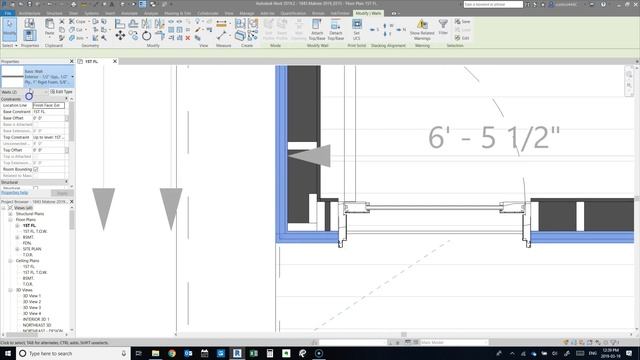Open Show Related Warnings
The width and height of the screenshot is (640, 360).
pos(422,29)
